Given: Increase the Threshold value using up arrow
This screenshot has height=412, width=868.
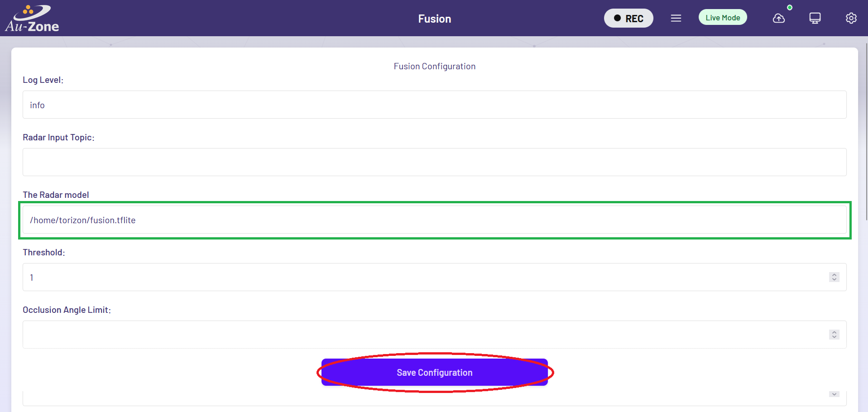Looking at the screenshot, I should tap(834, 275).
